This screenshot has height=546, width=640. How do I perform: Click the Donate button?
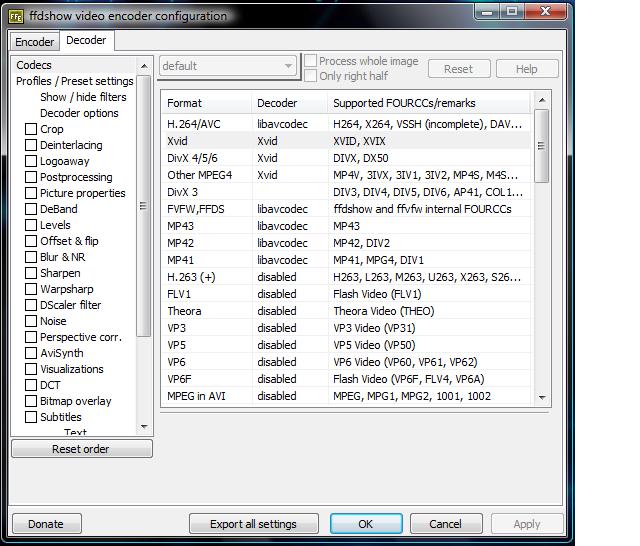point(47,524)
